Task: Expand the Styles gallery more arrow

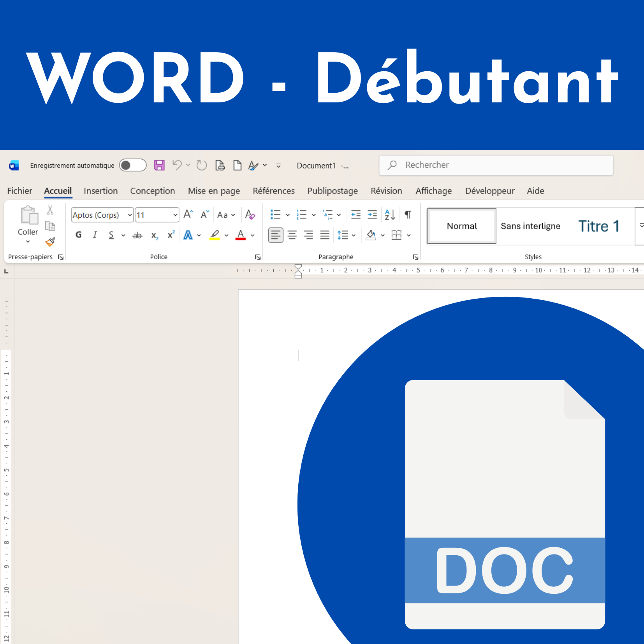Action: click(x=640, y=226)
